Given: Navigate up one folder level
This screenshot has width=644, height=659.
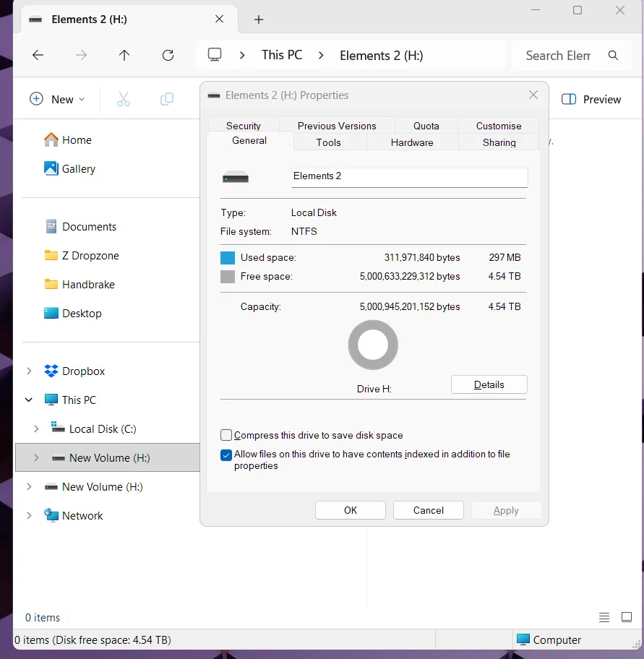Looking at the screenshot, I should pyautogui.click(x=124, y=55).
